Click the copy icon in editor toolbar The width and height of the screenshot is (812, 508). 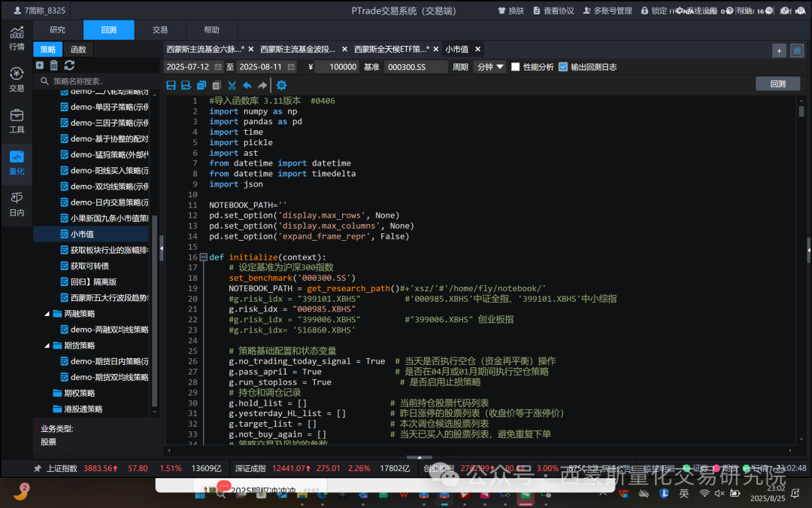(x=201, y=85)
